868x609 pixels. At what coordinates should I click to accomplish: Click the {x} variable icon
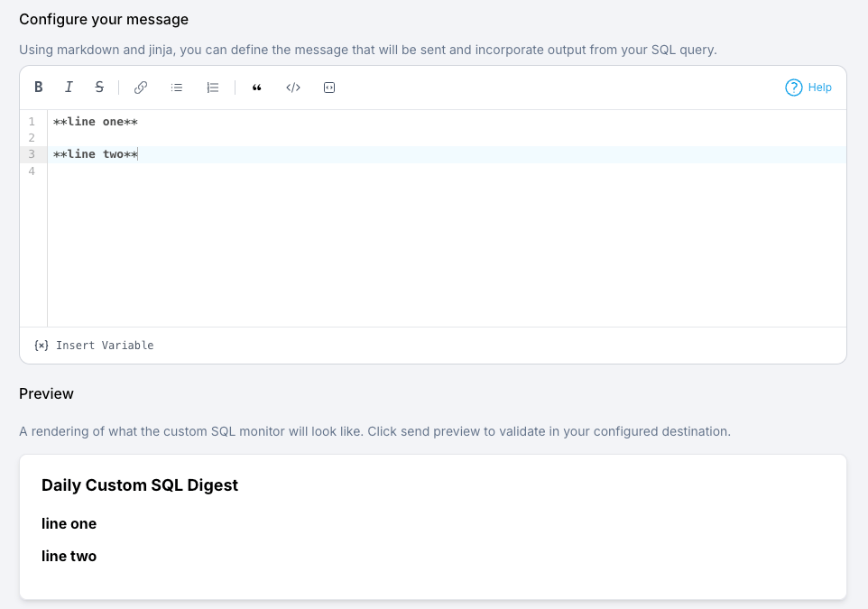click(42, 346)
